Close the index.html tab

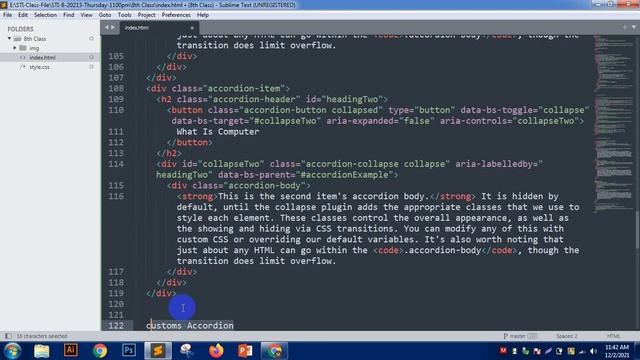(x=192, y=28)
